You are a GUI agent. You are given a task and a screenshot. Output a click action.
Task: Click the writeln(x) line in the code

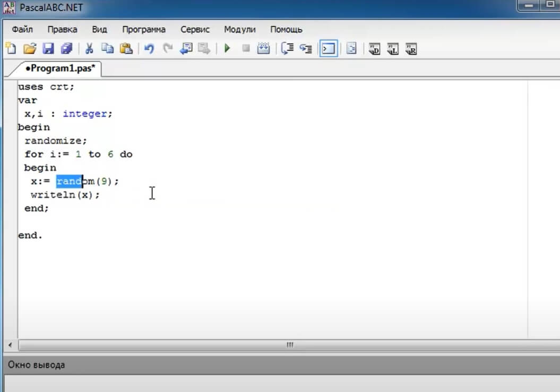(65, 195)
